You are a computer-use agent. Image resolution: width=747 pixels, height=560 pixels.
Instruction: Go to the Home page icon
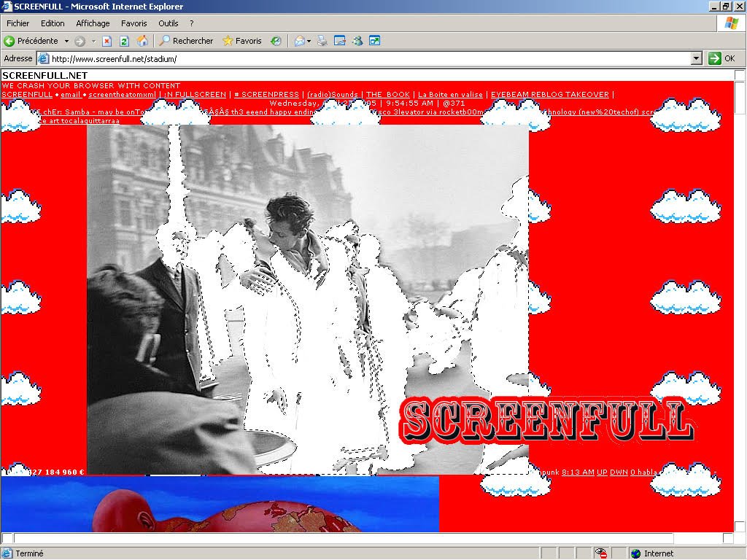(x=142, y=41)
